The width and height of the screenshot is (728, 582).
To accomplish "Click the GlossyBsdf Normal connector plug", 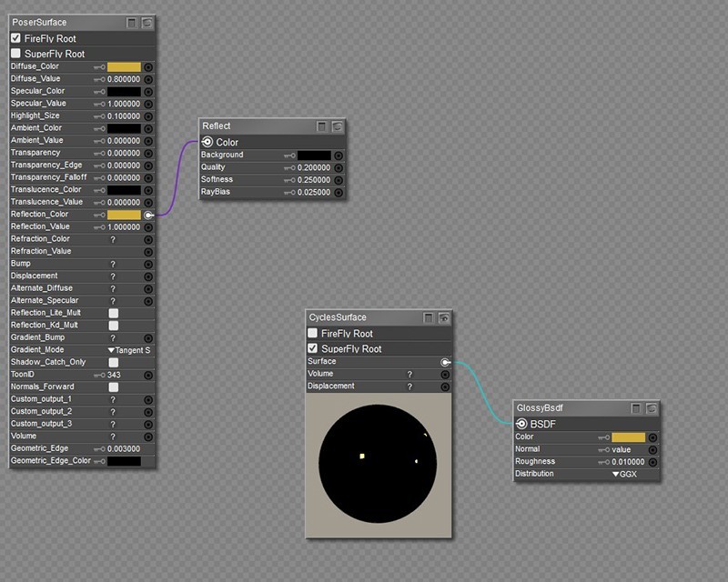I will pyautogui.click(x=652, y=450).
